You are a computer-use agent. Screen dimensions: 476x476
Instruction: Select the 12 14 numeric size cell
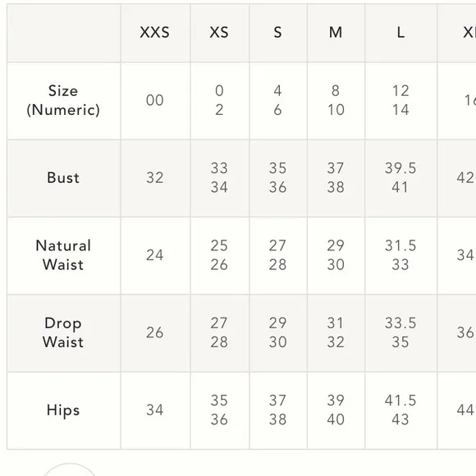pos(400,100)
